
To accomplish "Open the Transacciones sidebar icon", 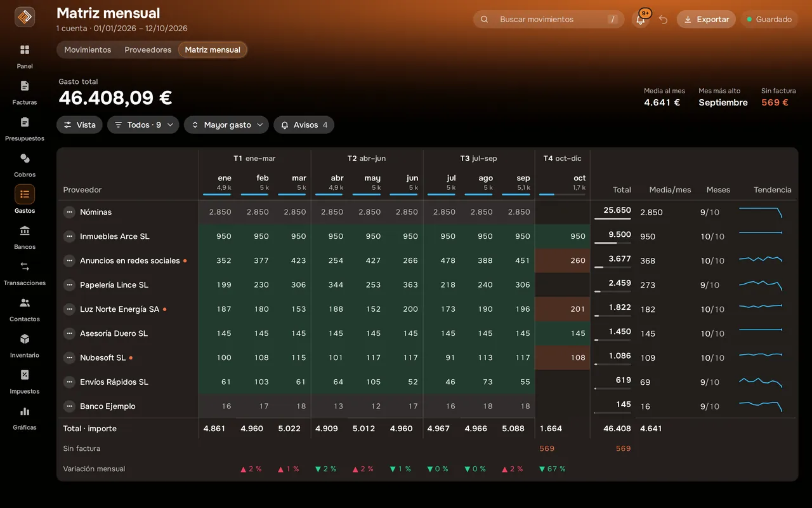I will [25, 267].
